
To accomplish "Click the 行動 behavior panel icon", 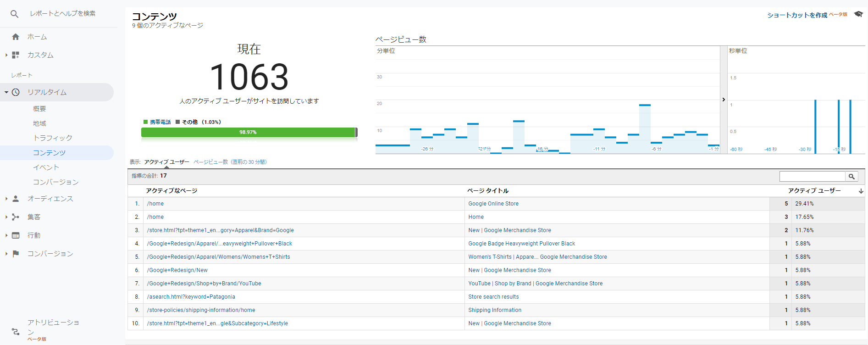I will [16, 235].
